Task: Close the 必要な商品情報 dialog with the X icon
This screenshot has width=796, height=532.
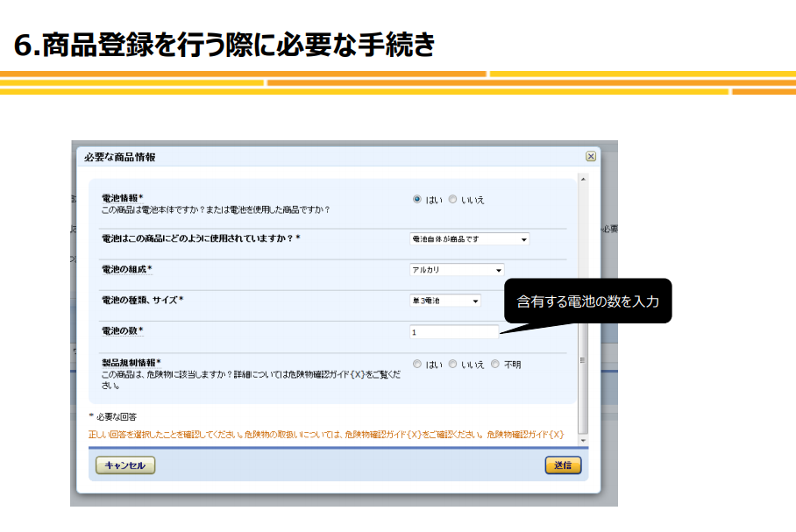Action: 591,156
